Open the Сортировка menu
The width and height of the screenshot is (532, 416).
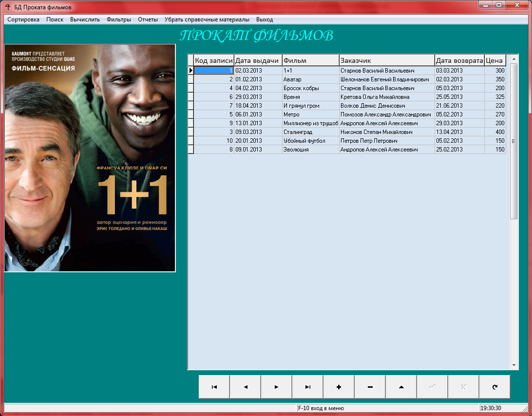point(23,19)
